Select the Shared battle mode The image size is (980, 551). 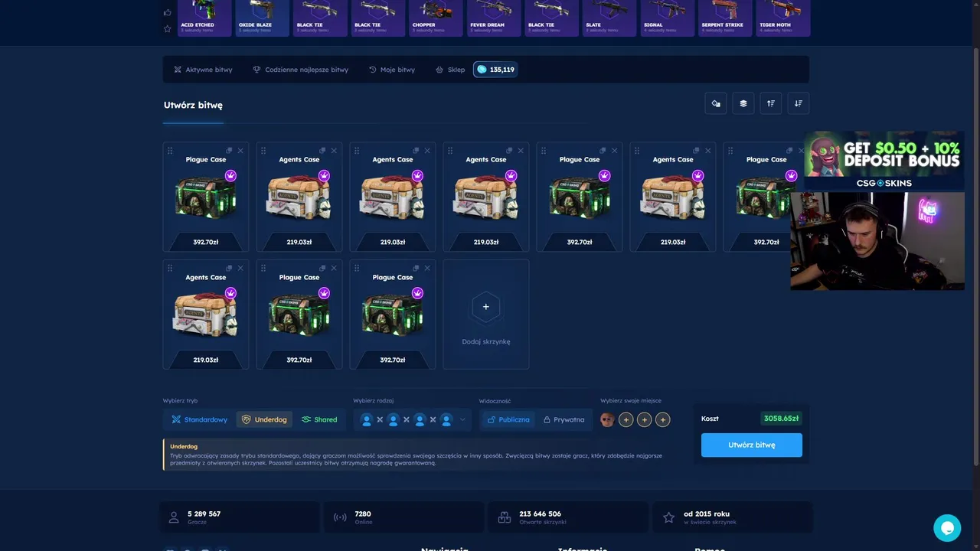[x=319, y=419]
